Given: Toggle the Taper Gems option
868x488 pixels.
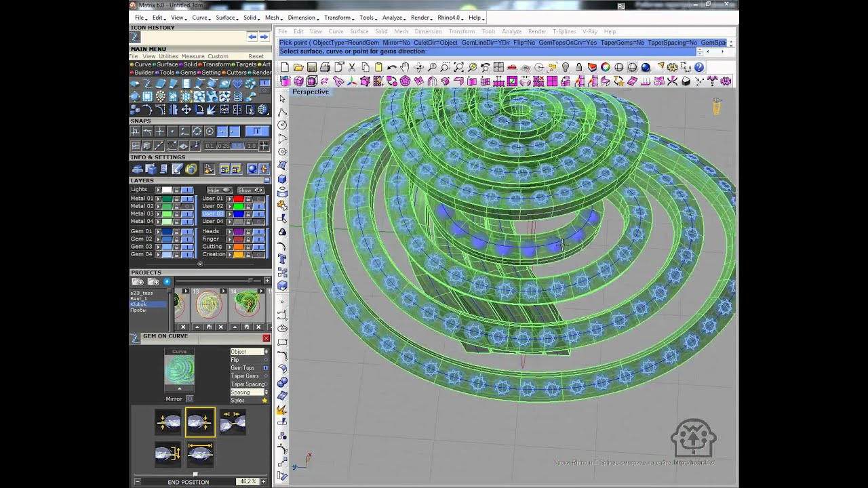Looking at the screenshot, I should tap(266, 376).
